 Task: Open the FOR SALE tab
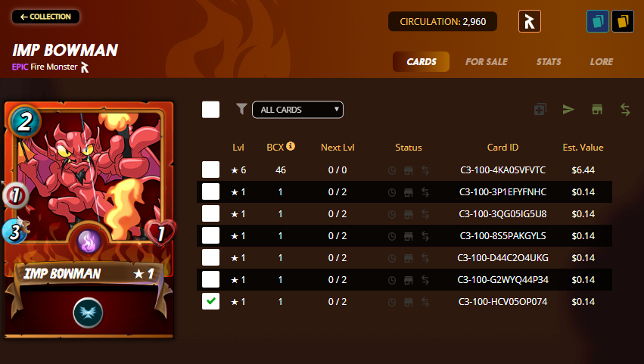click(487, 61)
